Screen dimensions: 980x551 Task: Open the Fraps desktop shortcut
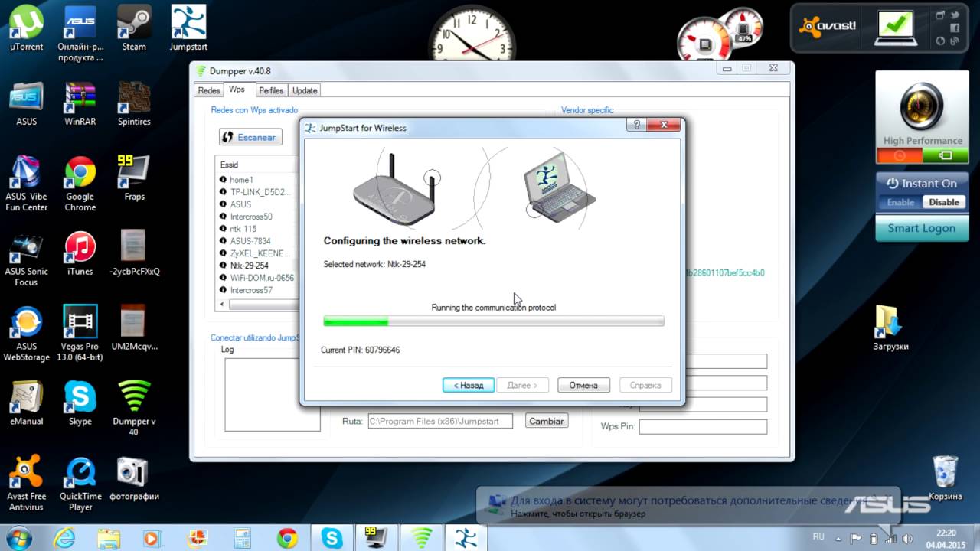point(134,178)
